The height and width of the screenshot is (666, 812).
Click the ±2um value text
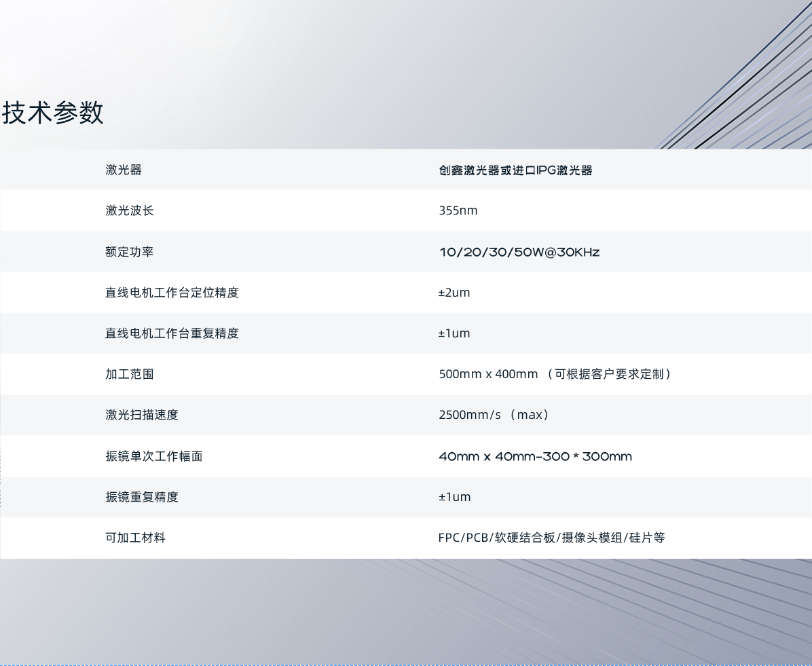[455, 292]
